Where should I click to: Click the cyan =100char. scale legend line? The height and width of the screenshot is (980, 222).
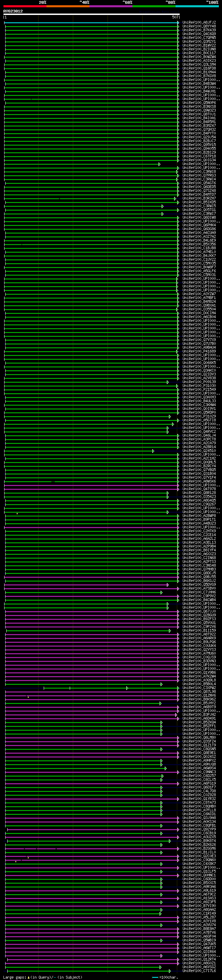tap(155, 977)
